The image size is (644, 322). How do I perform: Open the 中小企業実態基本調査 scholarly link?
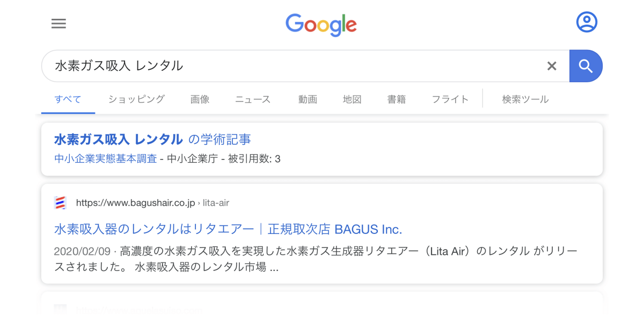(106, 159)
